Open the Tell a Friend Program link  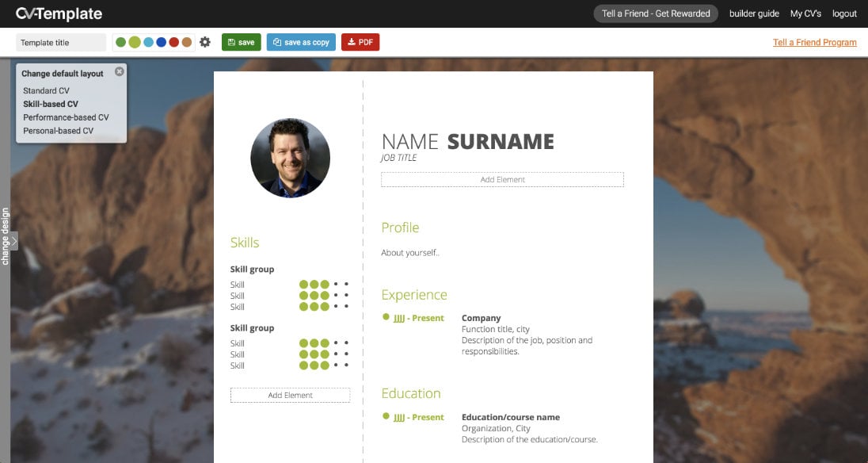[814, 43]
